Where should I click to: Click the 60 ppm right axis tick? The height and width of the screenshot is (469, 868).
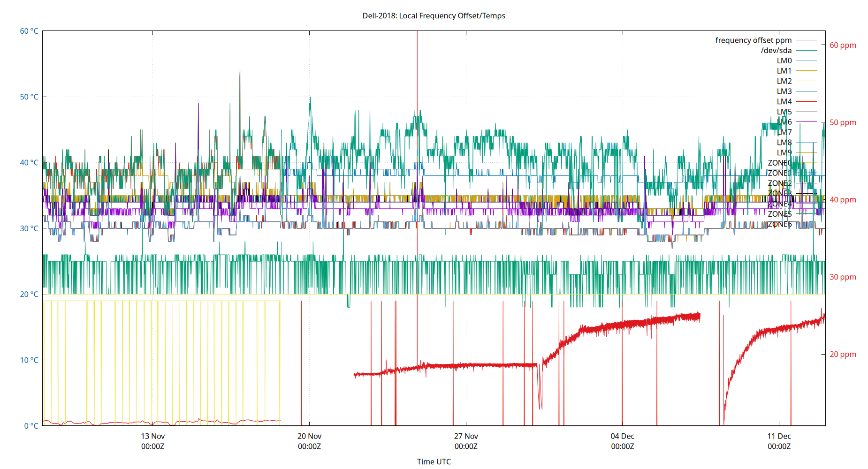pos(844,45)
